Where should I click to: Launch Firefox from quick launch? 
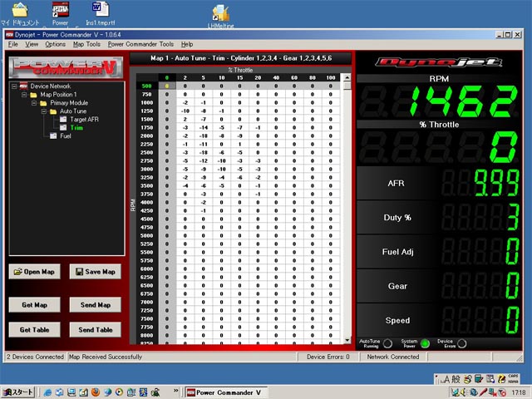(96, 392)
